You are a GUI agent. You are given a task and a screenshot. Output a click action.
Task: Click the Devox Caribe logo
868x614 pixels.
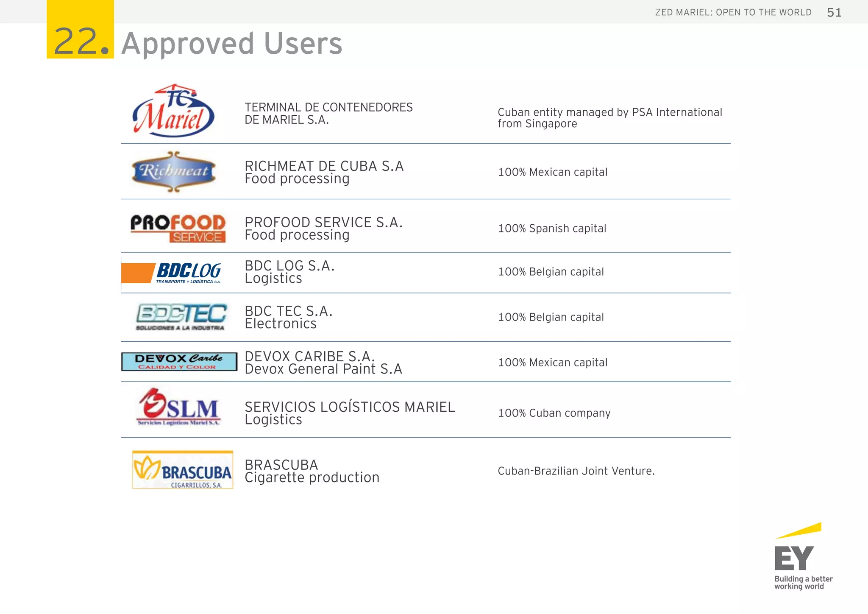pyautogui.click(x=179, y=362)
